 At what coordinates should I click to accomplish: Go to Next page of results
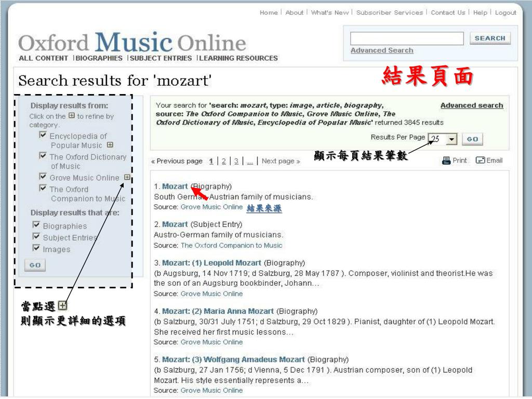[281, 161]
